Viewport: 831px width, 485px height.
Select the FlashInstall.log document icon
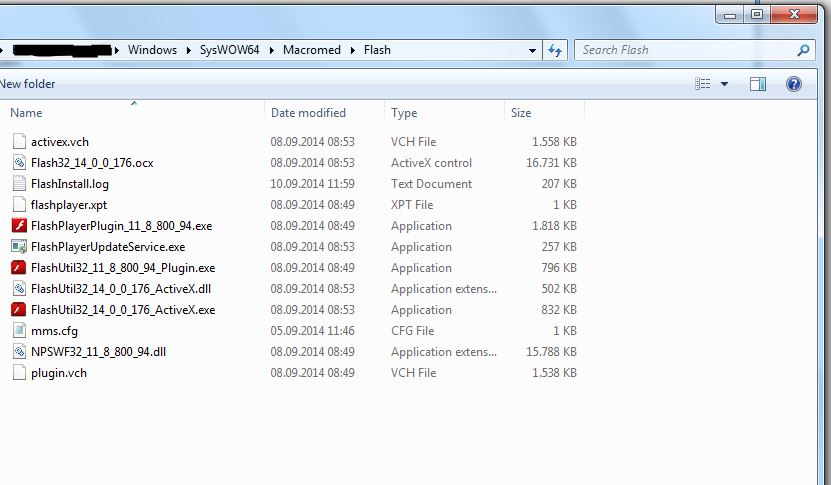point(19,183)
